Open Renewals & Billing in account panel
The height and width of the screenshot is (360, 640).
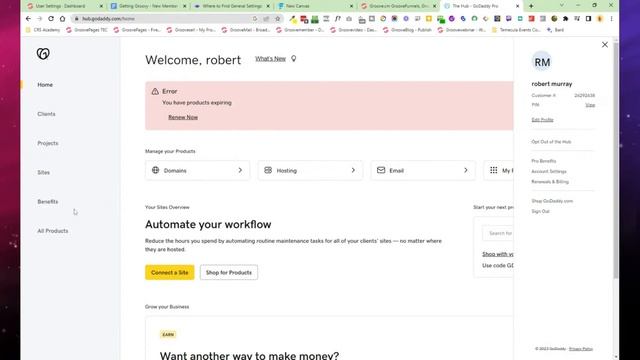pyautogui.click(x=550, y=182)
